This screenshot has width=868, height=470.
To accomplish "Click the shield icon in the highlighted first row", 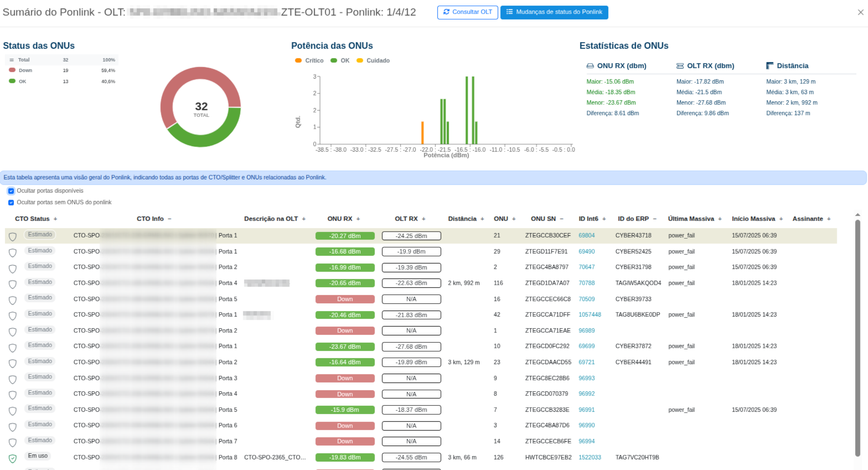I will coord(13,236).
